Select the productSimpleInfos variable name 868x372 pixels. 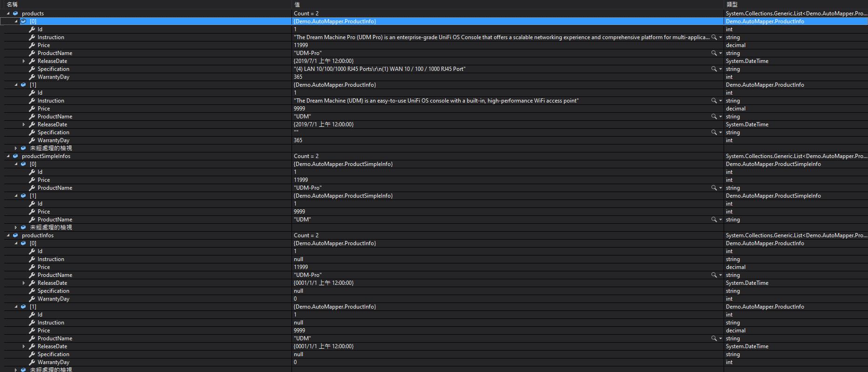[x=46, y=156]
